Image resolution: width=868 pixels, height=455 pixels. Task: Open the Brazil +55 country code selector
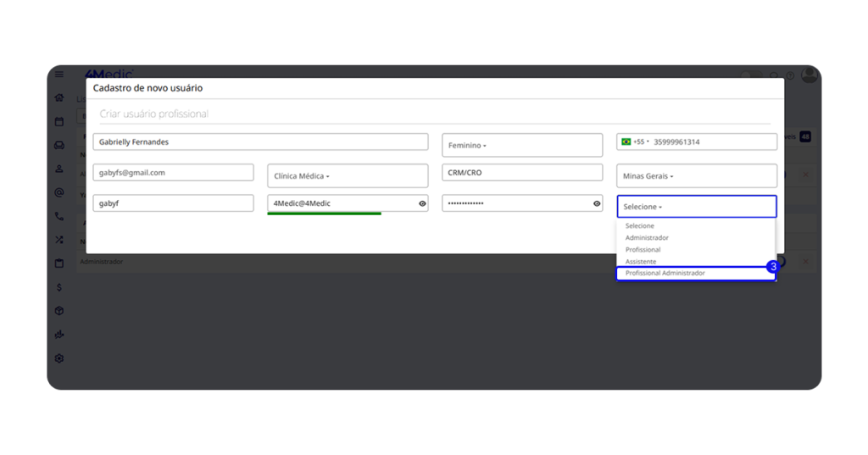pyautogui.click(x=635, y=142)
